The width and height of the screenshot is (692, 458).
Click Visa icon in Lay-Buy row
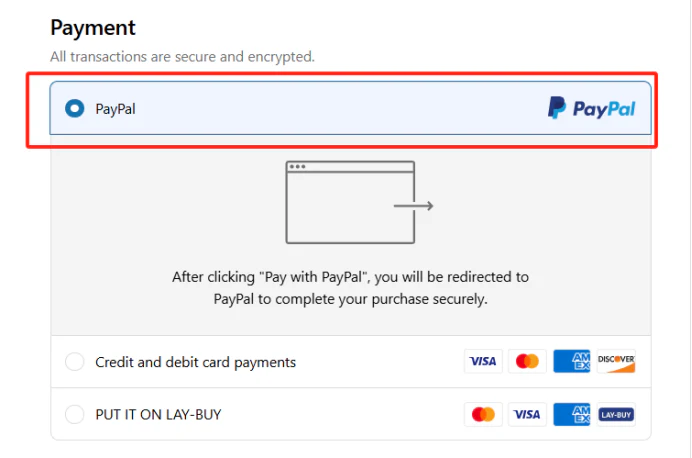coord(527,414)
